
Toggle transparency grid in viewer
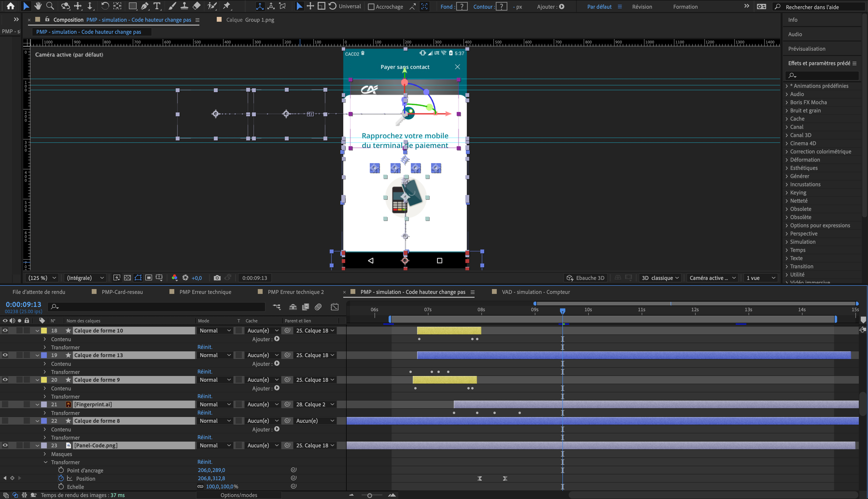(x=127, y=278)
